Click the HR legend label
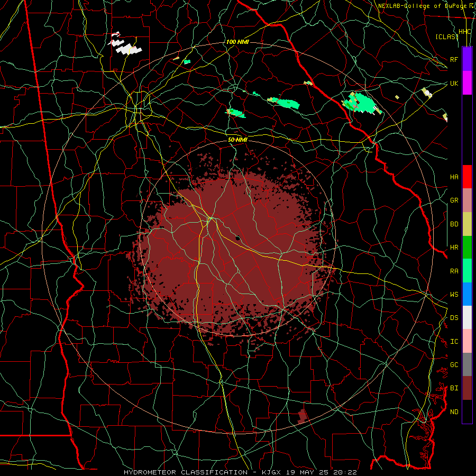This screenshot has width=476, height=476. pos(454,248)
